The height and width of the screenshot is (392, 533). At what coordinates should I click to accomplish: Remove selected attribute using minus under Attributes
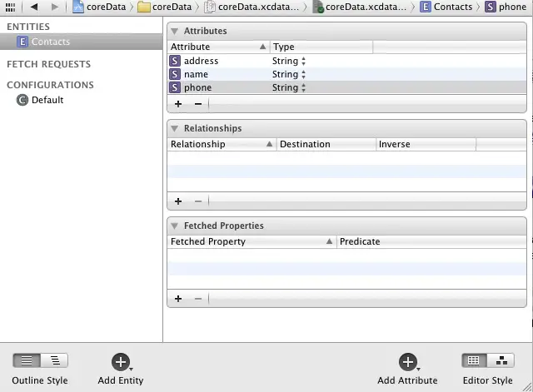coord(197,104)
